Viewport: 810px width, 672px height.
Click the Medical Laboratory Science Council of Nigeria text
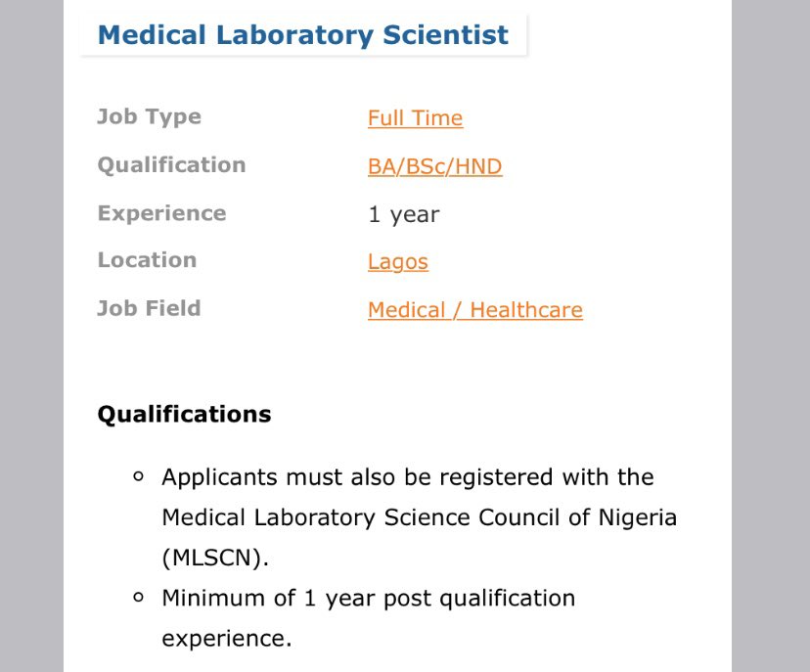click(419, 517)
